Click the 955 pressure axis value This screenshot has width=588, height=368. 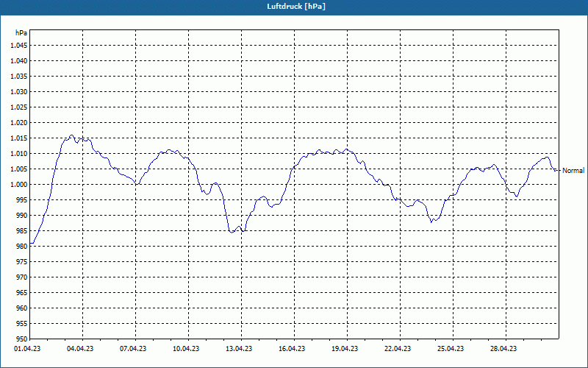[22, 324]
